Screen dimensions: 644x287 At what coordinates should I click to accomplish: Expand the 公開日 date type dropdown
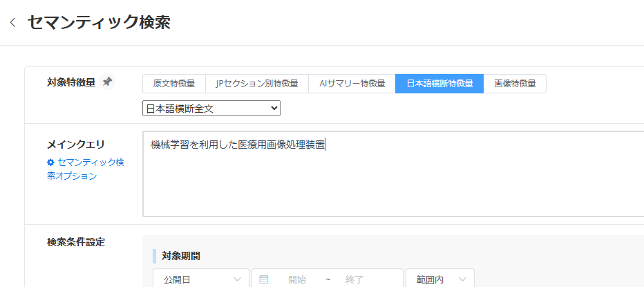pos(201,279)
